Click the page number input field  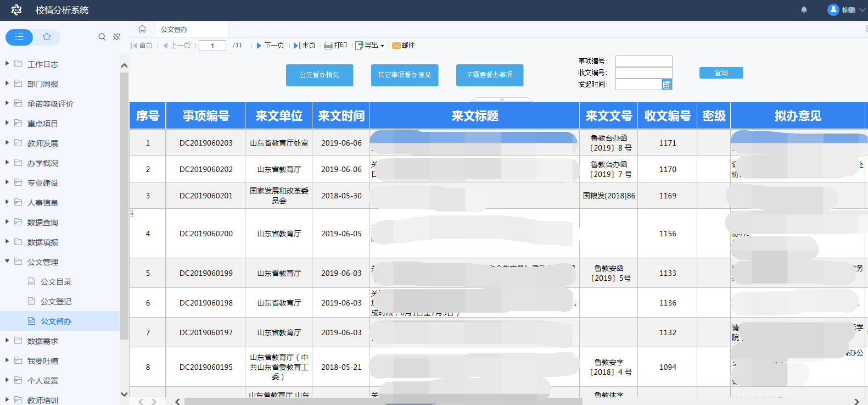[212, 46]
